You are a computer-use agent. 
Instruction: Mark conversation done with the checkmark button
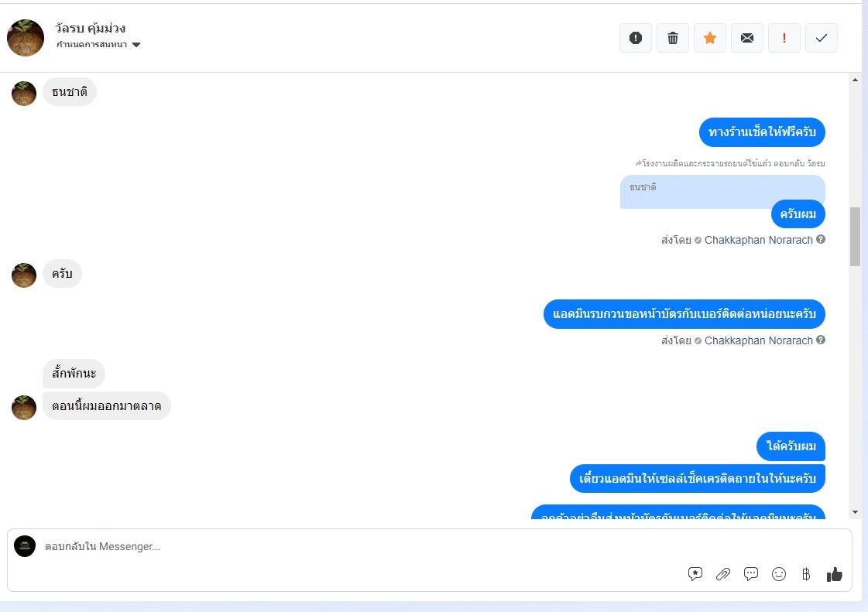pyautogui.click(x=821, y=38)
